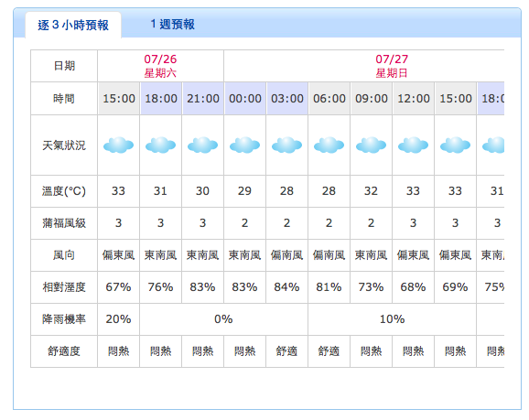This screenshot has height=420, width=529.
Task: Click the cloud icon under 07/26 15:00
Action: coord(118,145)
